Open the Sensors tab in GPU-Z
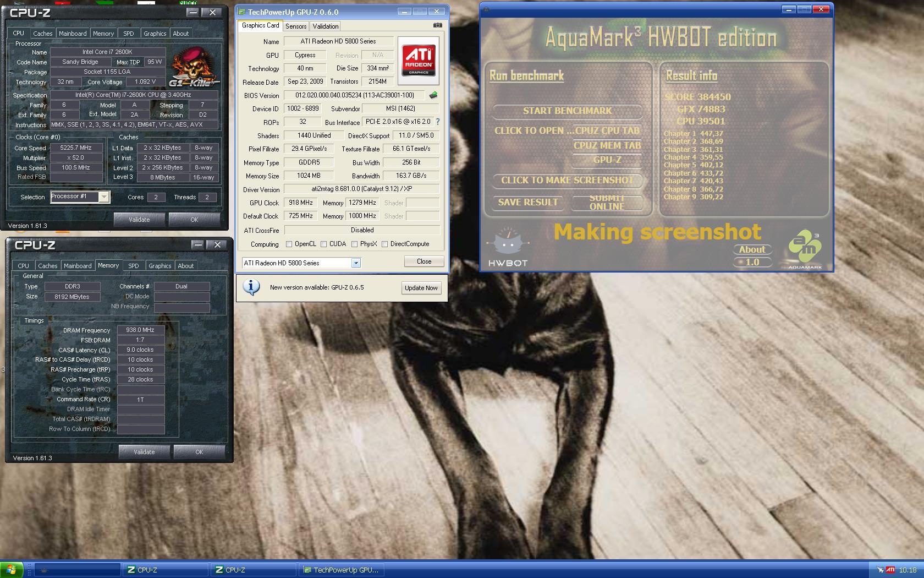Viewport: 924px width, 578px height. point(296,26)
